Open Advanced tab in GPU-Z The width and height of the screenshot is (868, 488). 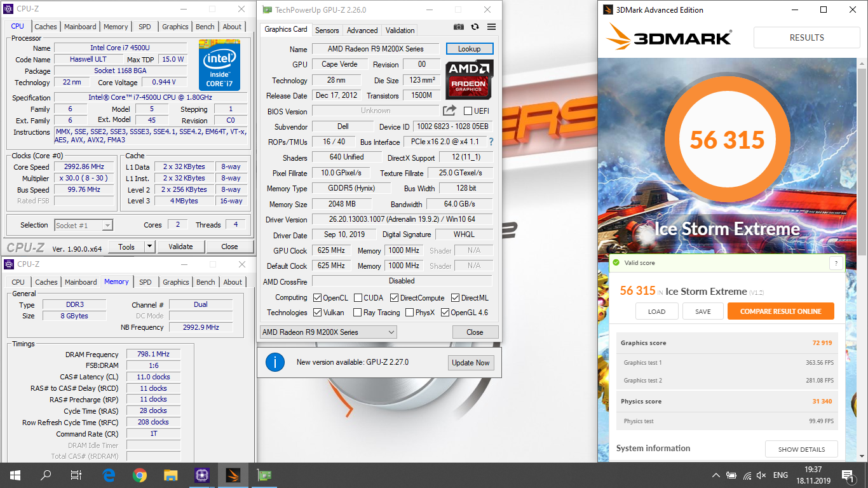362,30
